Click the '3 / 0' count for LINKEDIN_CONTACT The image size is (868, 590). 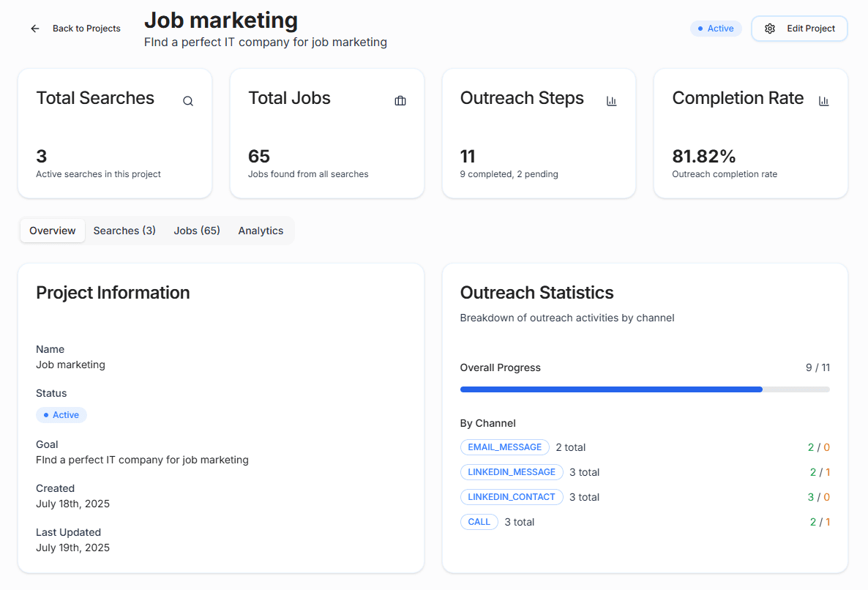pyautogui.click(x=819, y=497)
